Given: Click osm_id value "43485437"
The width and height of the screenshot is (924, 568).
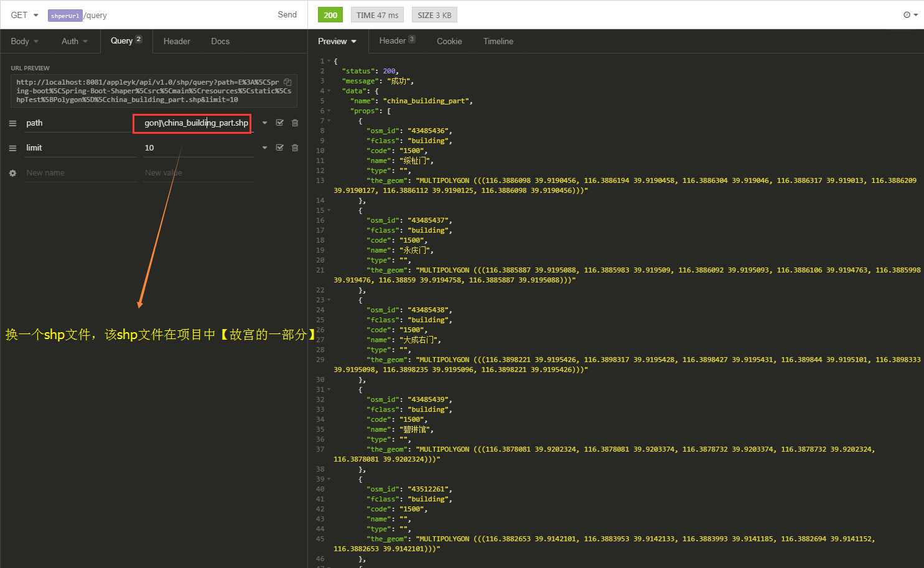Looking at the screenshot, I should 429,220.
